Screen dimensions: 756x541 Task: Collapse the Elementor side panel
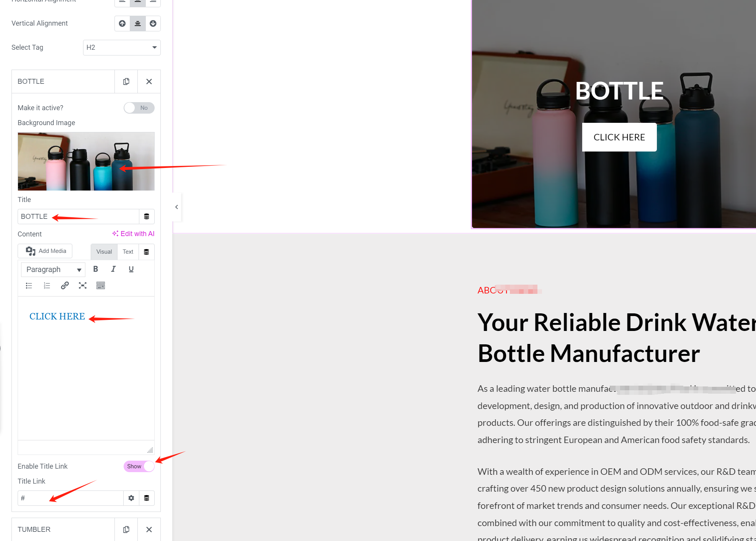tap(176, 207)
